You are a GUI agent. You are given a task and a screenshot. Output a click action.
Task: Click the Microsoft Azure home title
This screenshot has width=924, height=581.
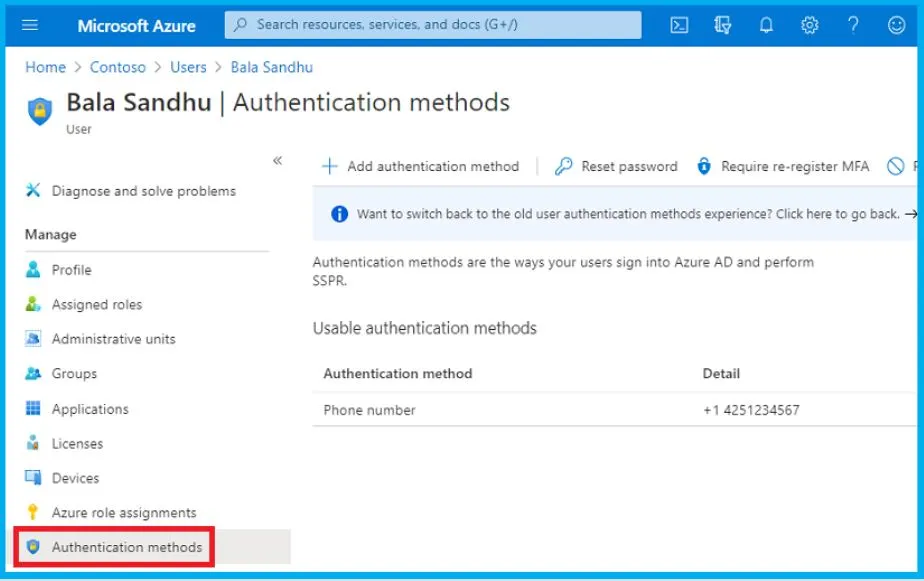click(136, 26)
